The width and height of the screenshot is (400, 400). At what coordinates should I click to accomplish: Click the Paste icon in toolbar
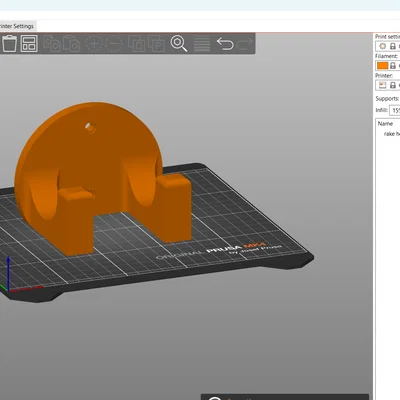(71, 44)
